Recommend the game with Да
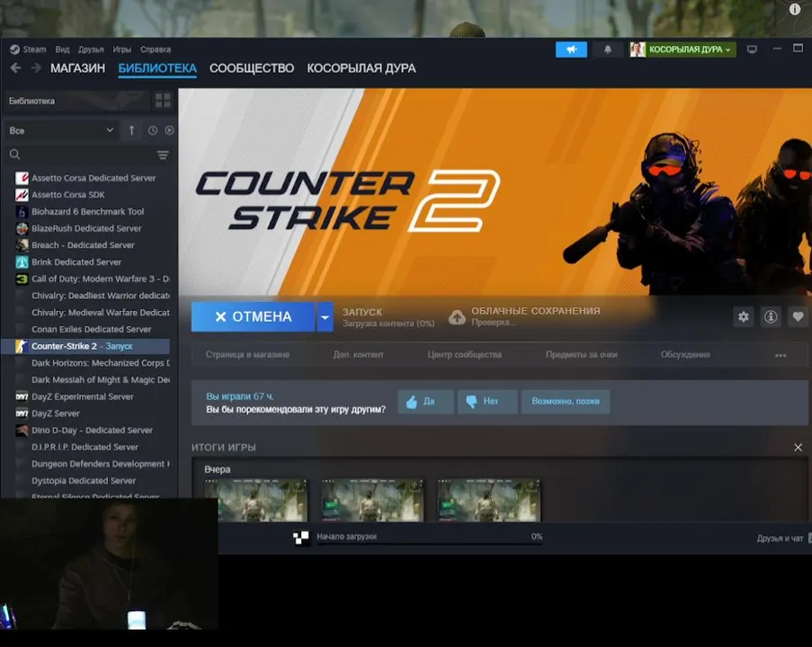The image size is (812, 647). (x=425, y=401)
